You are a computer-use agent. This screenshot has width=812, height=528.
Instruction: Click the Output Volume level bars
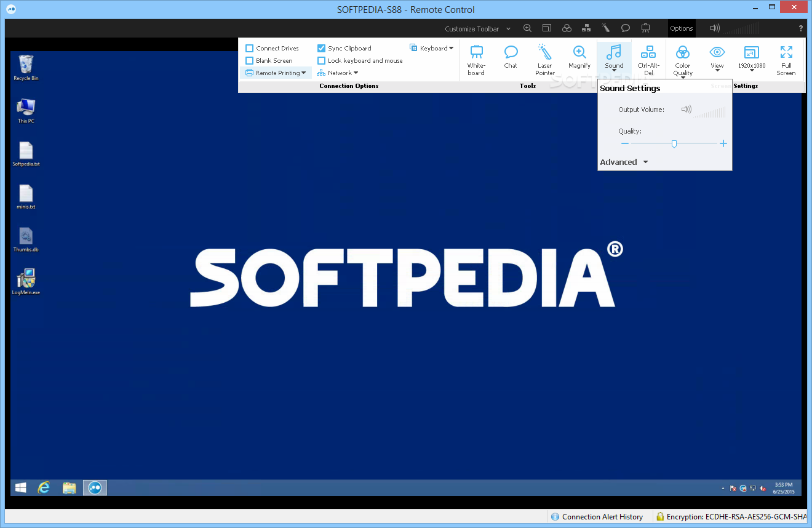[x=710, y=111]
